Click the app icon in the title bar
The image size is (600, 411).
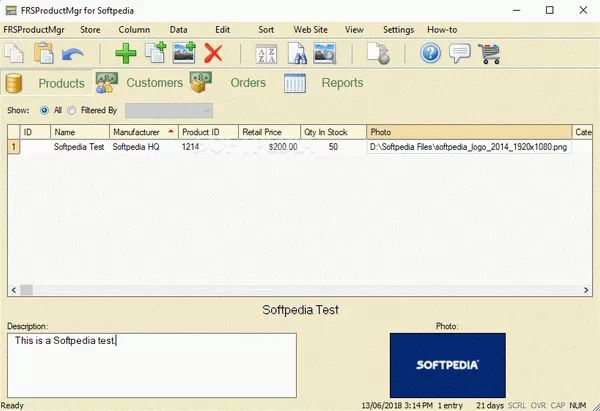pyautogui.click(x=11, y=10)
